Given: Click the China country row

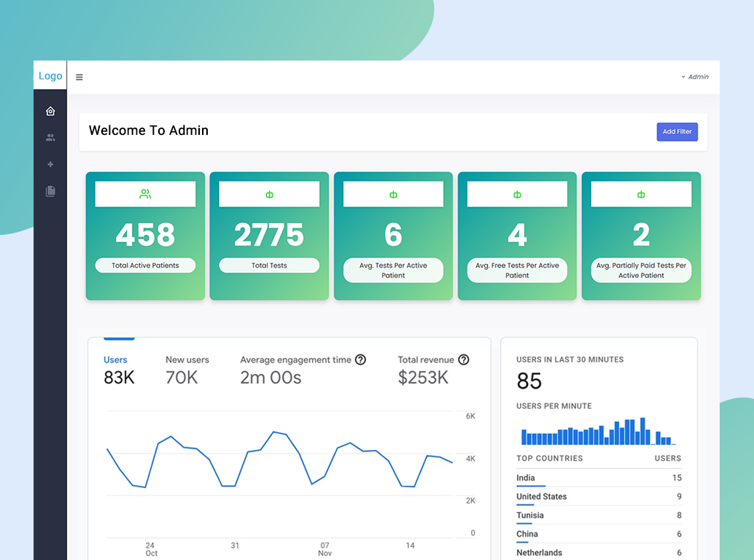Looking at the screenshot, I should coord(599,534).
